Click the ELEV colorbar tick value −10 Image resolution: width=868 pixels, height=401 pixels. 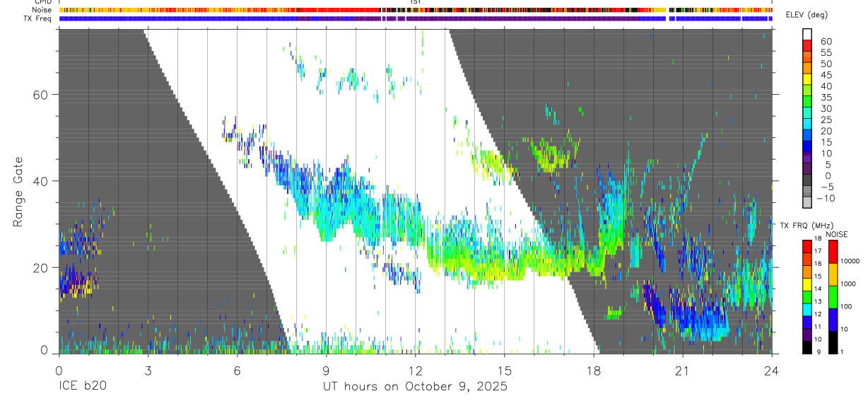(x=826, y=198)
